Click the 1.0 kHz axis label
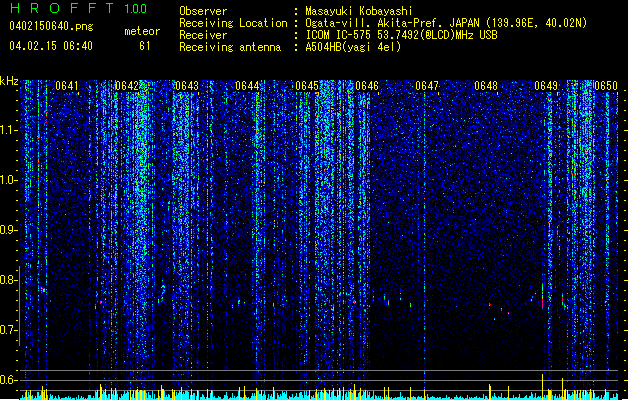629x400 pixels. [8, 180]
